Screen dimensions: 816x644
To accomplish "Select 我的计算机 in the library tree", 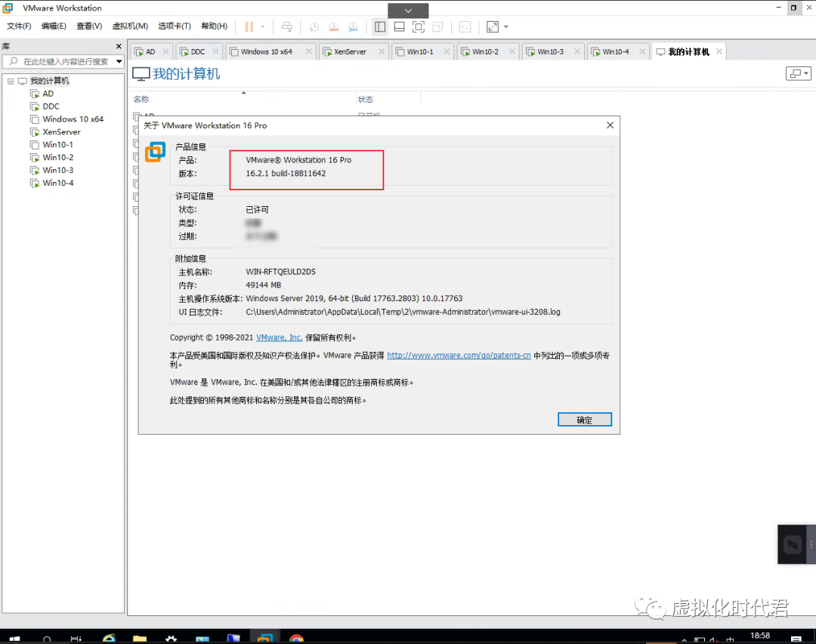I will (49, 81).
